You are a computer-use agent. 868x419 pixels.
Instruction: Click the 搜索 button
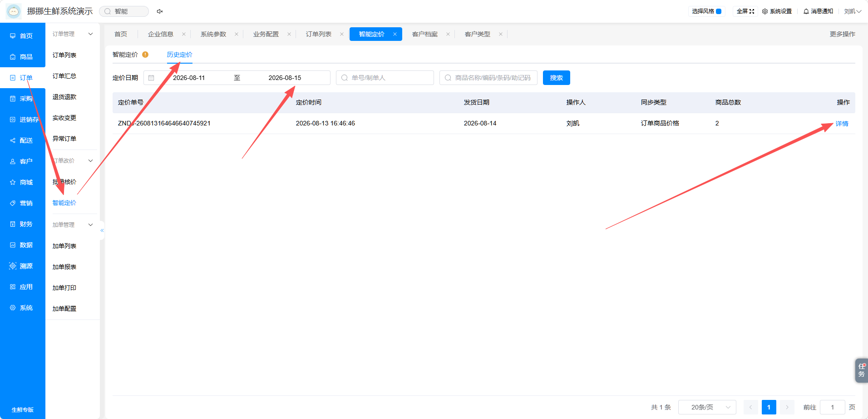pyautogui.click(x=557, y=78)
